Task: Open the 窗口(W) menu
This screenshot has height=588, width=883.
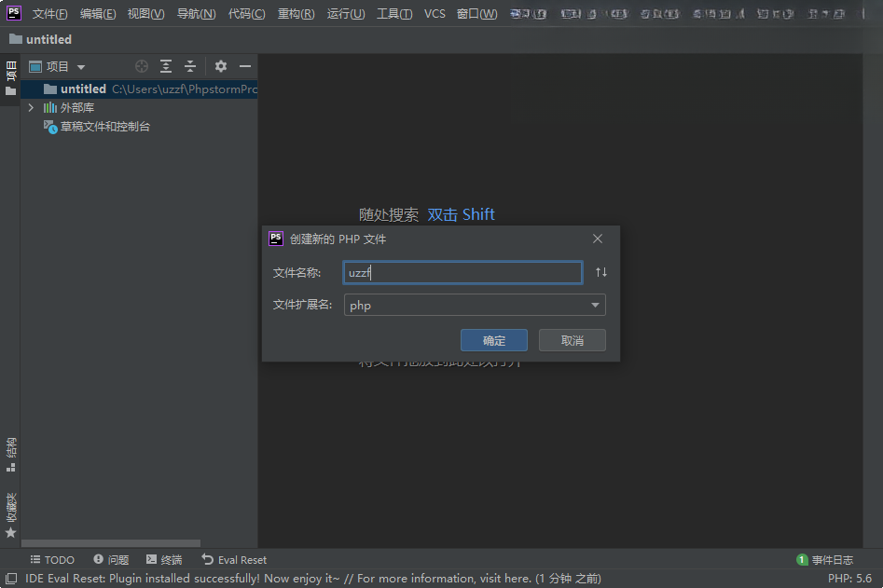Action: click(x=477, y=13)
